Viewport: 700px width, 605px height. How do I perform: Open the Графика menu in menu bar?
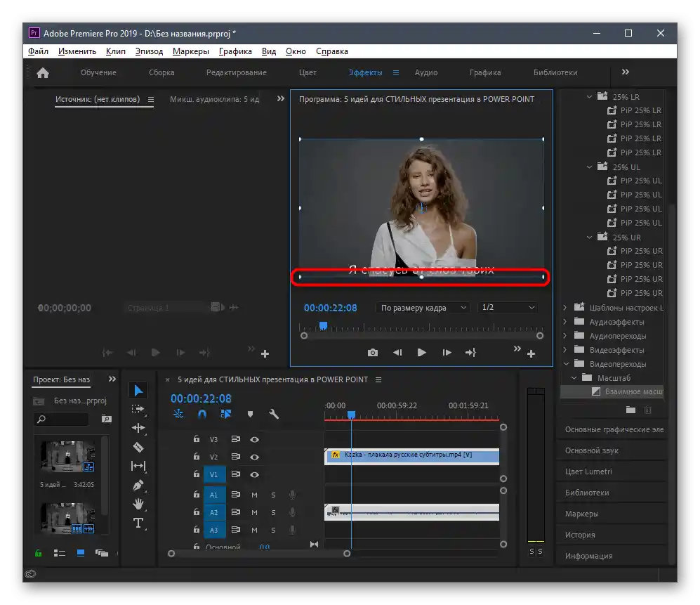tap(235, 51)
